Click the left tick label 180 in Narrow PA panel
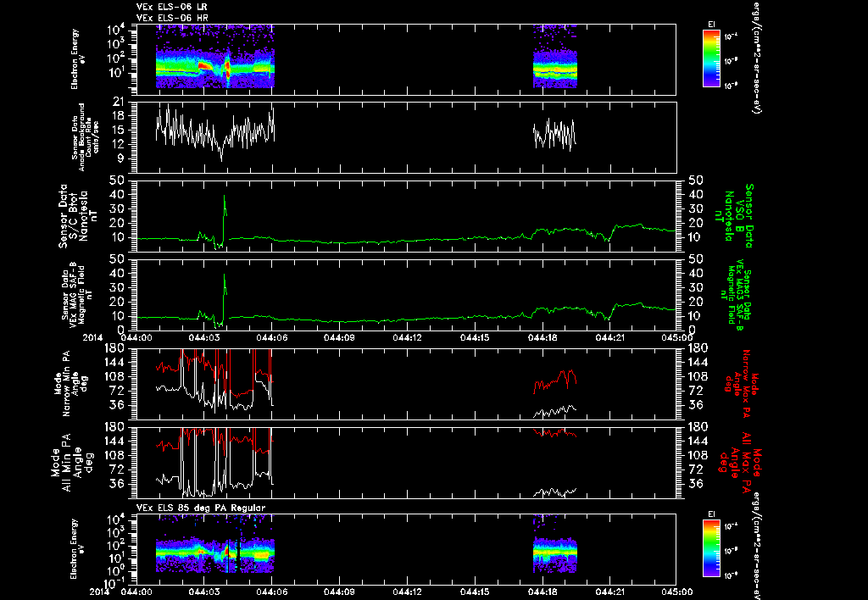Viewport: 868px width, 600px height. click(114, 348)
